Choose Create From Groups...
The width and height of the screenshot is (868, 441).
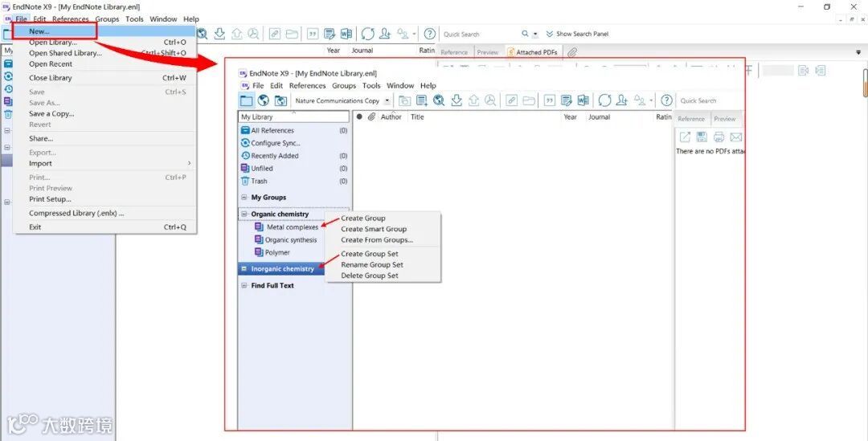[x=377, y=240]
